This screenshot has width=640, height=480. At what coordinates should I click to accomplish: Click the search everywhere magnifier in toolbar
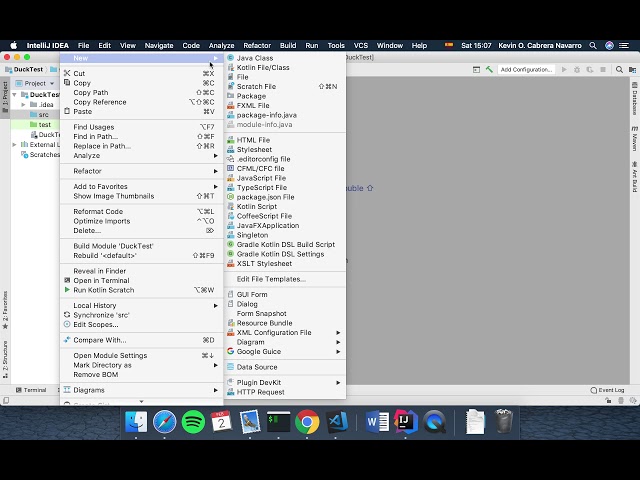click(619, 70)
